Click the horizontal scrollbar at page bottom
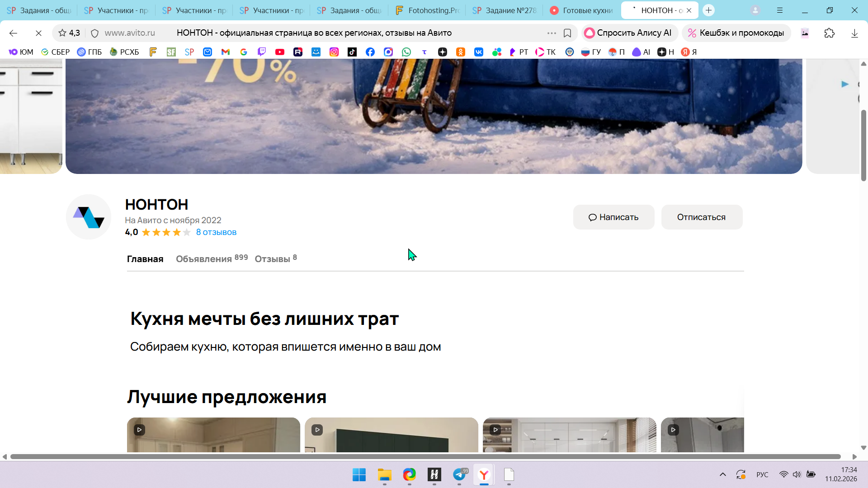868x488 pixels. tap(425, 457)
